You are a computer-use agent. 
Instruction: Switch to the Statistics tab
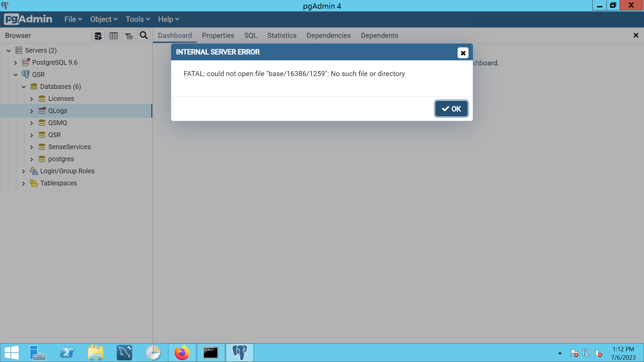(281, 36)
